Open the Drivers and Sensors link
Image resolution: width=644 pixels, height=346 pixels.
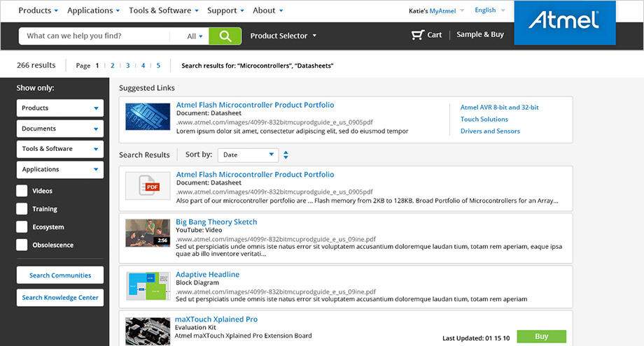[490, 131]
